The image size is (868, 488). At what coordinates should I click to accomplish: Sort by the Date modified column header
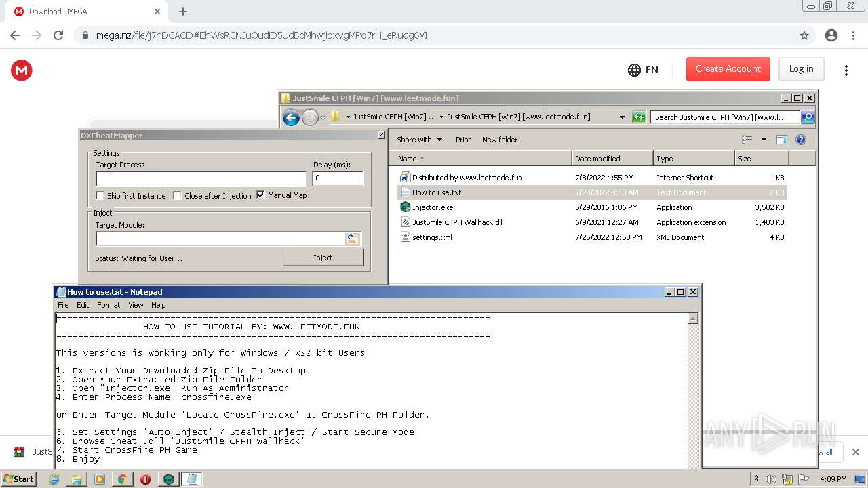612,159
